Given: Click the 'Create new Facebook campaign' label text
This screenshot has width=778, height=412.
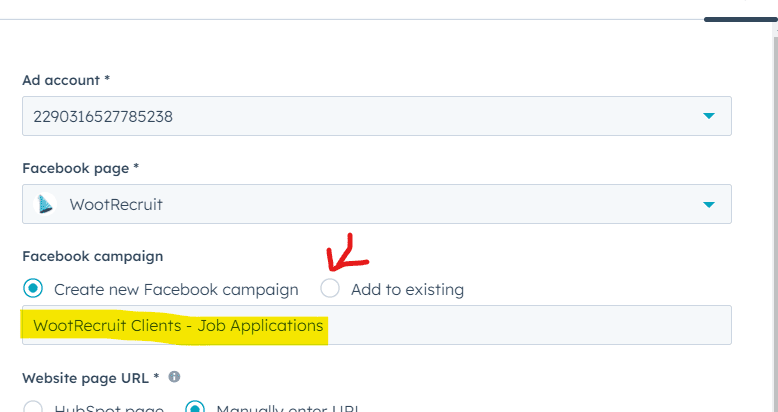Looking at the screenshot, I should click(x=176, y=290).
